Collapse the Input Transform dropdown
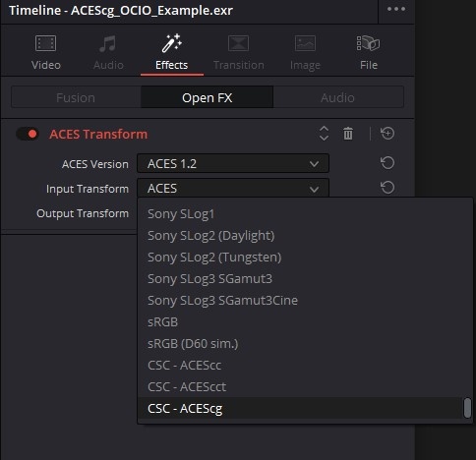476x460 pixels. pyautogui.click(x=233, y=188)
